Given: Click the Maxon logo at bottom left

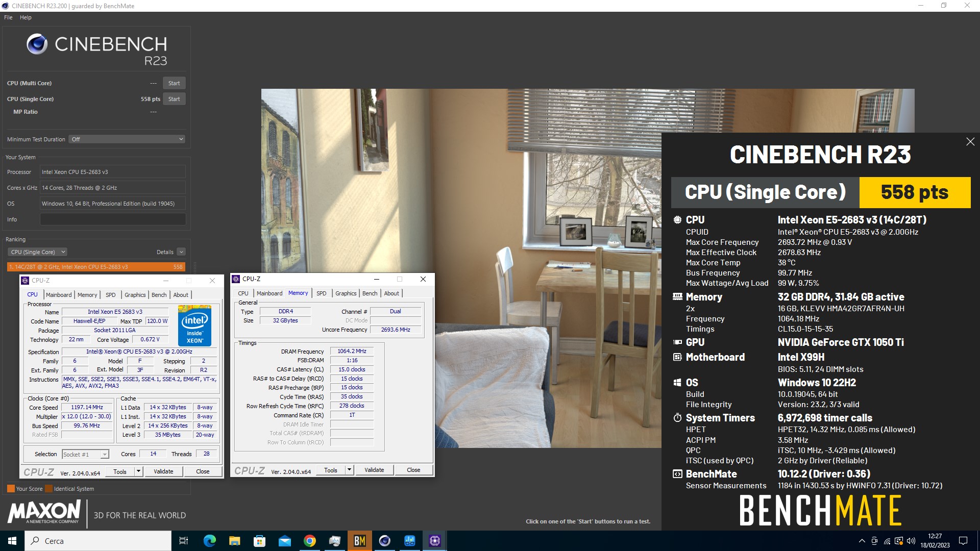Looking at the screenshot, I should click(44, 512).
